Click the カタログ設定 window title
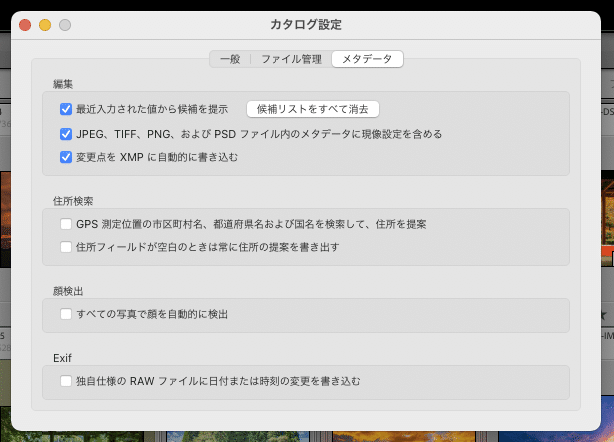This screenshot has width=614, height=442. tap(306, 25)
